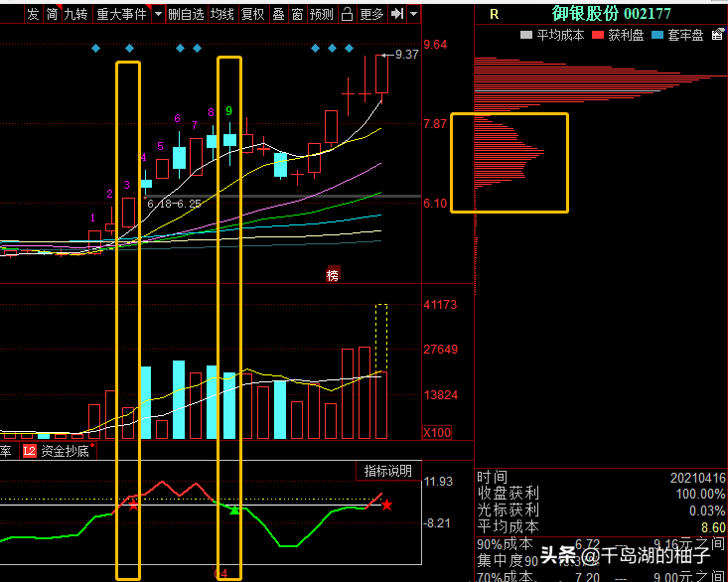Open chip distribution settings icon
Viewport: 728px width, 582px height.
tap(718, 34)
